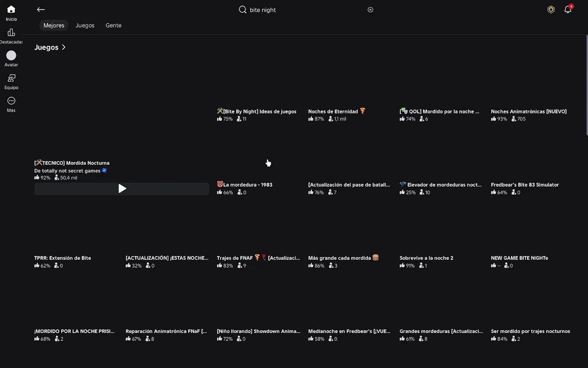Open [TECNICO] Mordida Nocturna game title
The image size is (588, 368).
pyautogui.click(x=71, y=163)
